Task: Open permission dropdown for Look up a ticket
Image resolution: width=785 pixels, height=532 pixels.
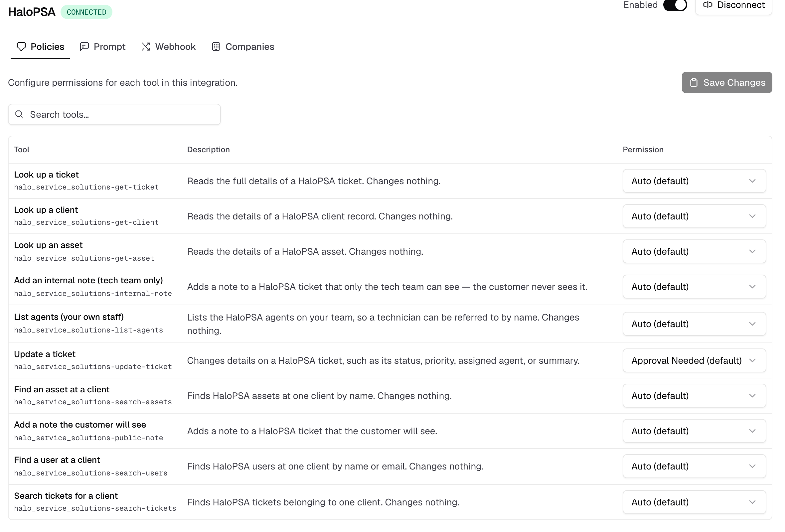Action: coord(694,181)
